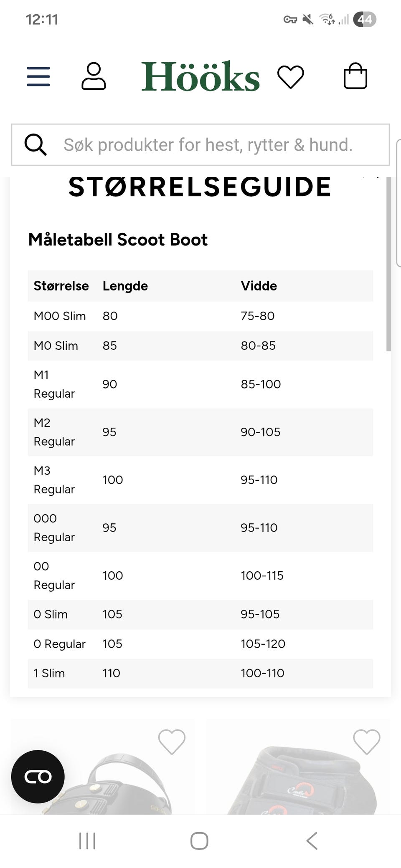Click the size guide scrollbar
The image size is (401, 868).
388,264
